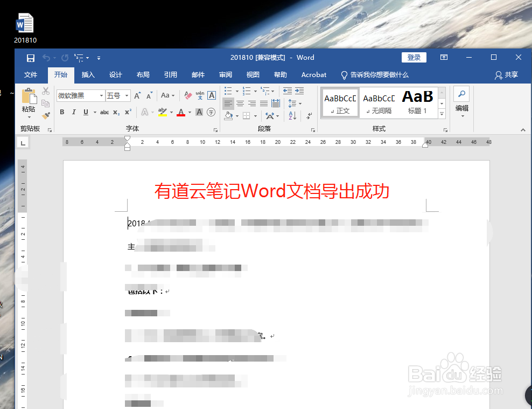
Task: Insert enclosed character with the circled 字 icon
Action: coord(211,112)
